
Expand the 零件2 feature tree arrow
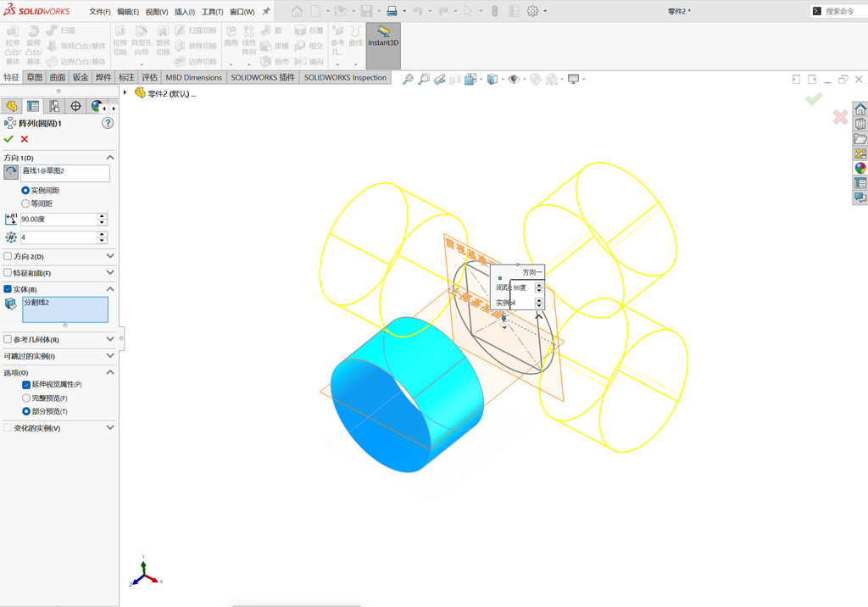tap(125, 92)
